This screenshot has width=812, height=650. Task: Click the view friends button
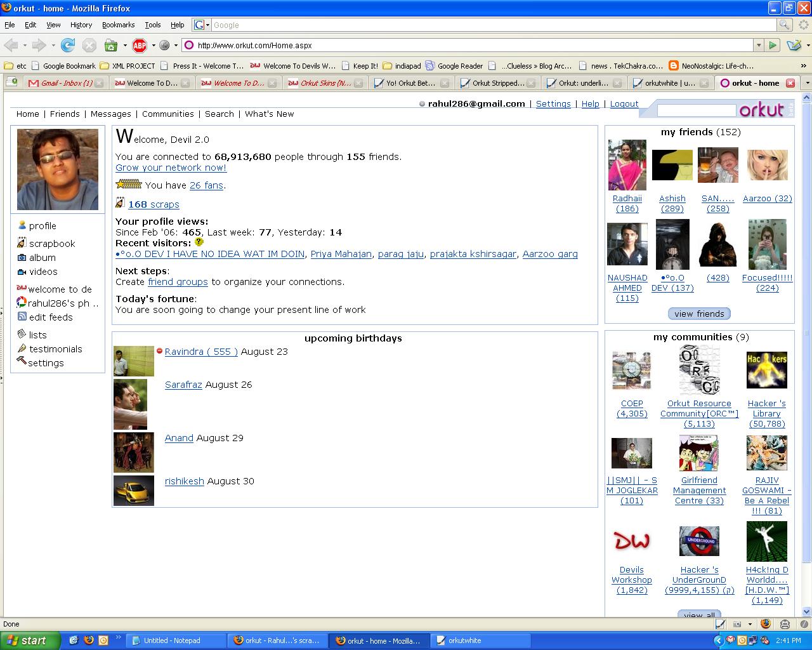coord(699,314)
